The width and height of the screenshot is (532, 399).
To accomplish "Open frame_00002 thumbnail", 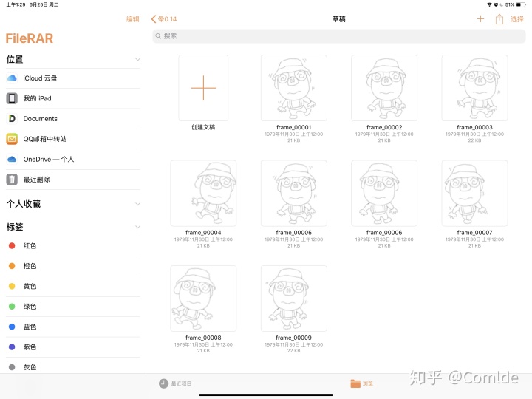I will (384, 88).
